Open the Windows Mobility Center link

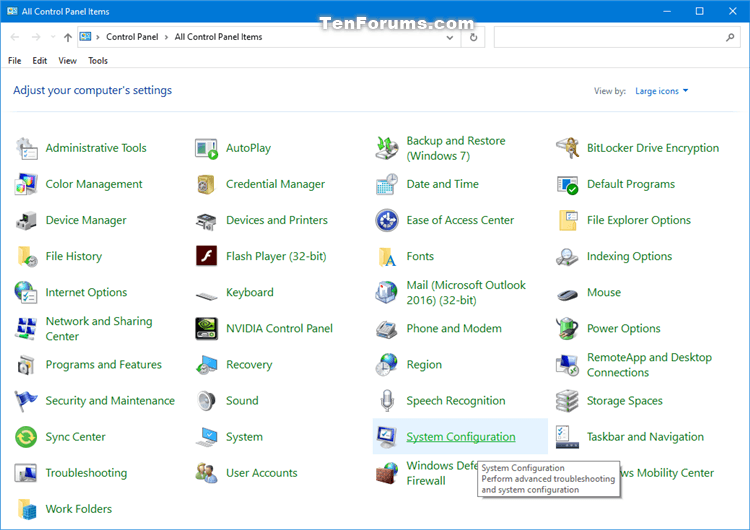pyautogui.click(x=667, y=473)
